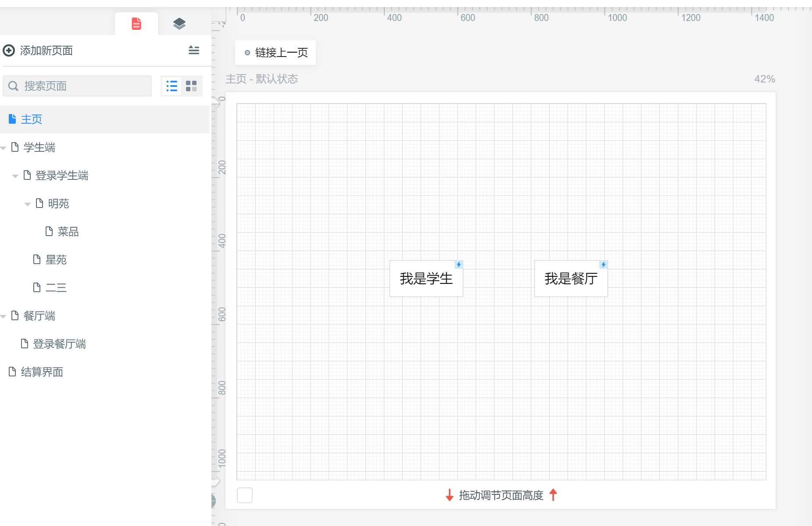Viewport: 812px width, 526px height.
Task: Click the 学生端 page icon
Action: [x=15, y=147]
